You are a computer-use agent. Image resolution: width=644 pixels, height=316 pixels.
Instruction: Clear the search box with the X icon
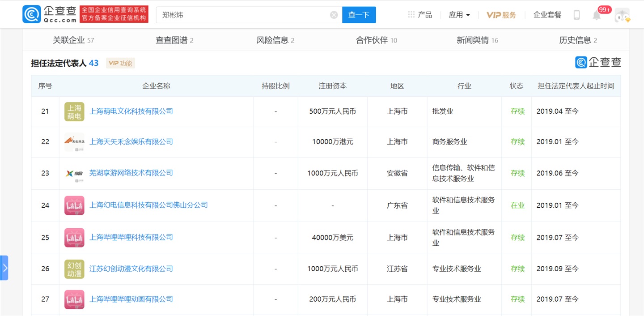pyautogui.click(x=334, y=14)
